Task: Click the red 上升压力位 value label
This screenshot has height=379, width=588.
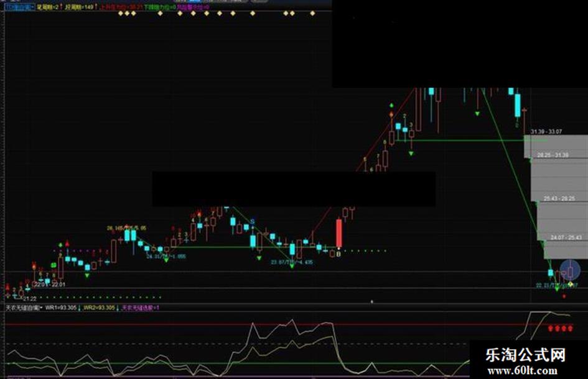Action: (121, 7)
